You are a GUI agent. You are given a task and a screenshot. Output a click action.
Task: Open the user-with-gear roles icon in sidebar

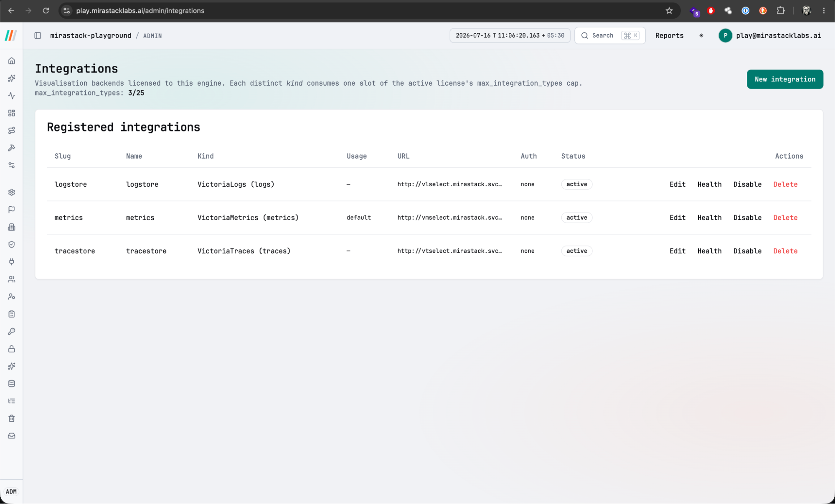[x=12, y=297]
